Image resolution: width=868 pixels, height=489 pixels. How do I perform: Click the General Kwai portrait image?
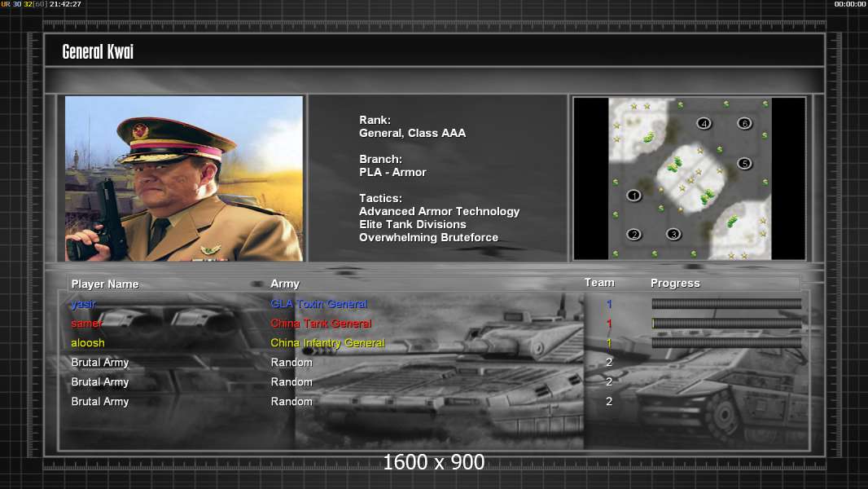click(x=184, y=178)
